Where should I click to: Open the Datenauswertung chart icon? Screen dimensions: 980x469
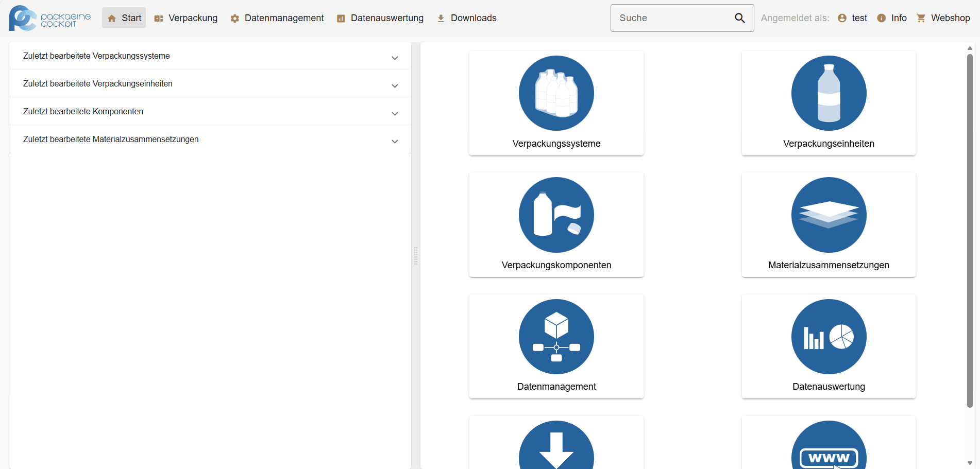click(x=829, y=337)
